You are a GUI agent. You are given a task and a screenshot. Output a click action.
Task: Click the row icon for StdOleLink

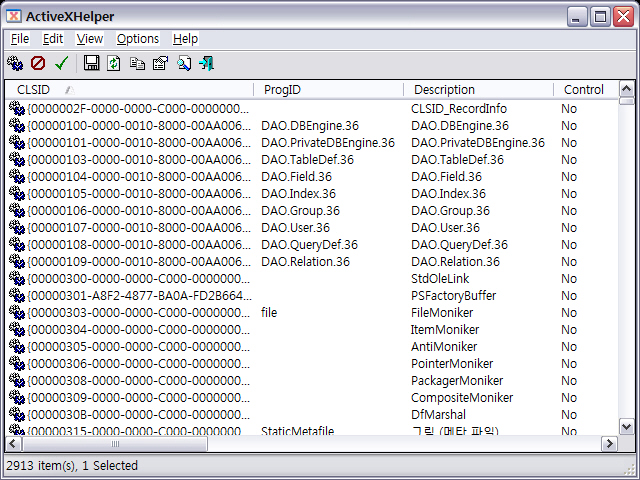[17, 278]
